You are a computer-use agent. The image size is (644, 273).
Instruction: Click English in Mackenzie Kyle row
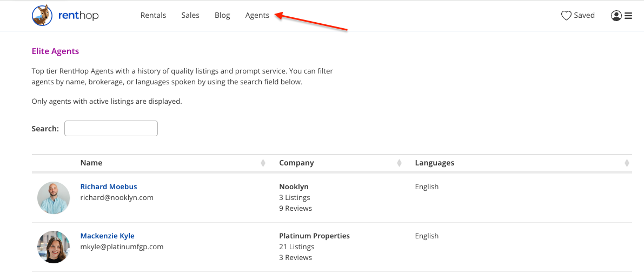click(x=427, y=236)
